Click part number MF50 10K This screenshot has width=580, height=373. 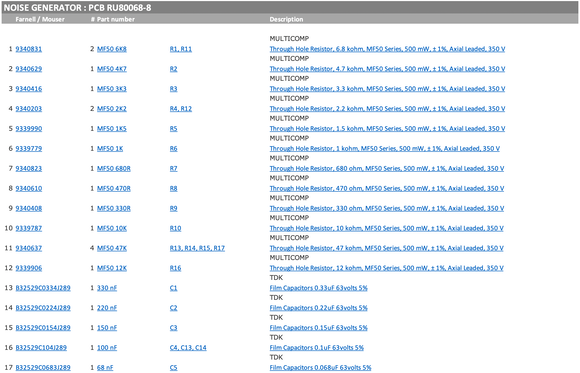[x=112, y=229]
